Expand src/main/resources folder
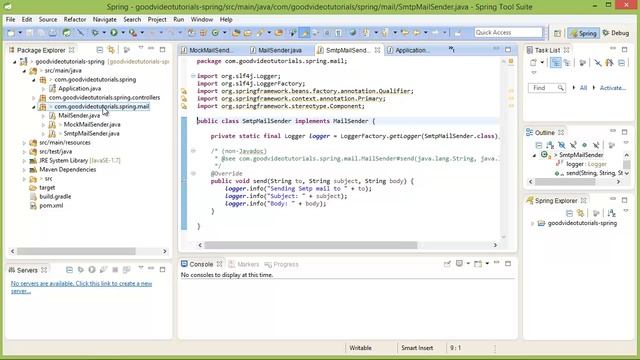 pyautogui.click(x=24, y=143)
